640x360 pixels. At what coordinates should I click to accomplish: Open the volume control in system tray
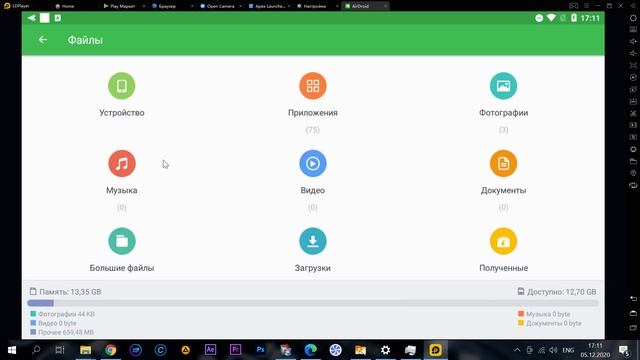click(x=553, y=350)
